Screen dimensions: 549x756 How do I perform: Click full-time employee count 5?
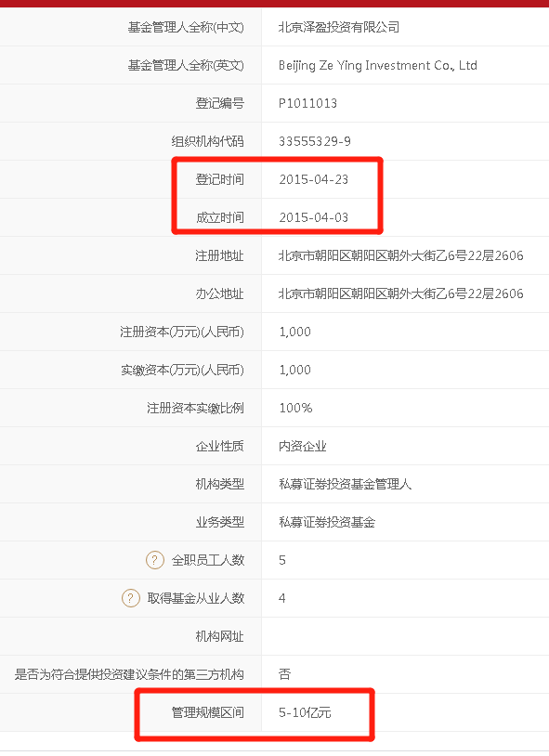pyautogui.click(x=282, y=560)
